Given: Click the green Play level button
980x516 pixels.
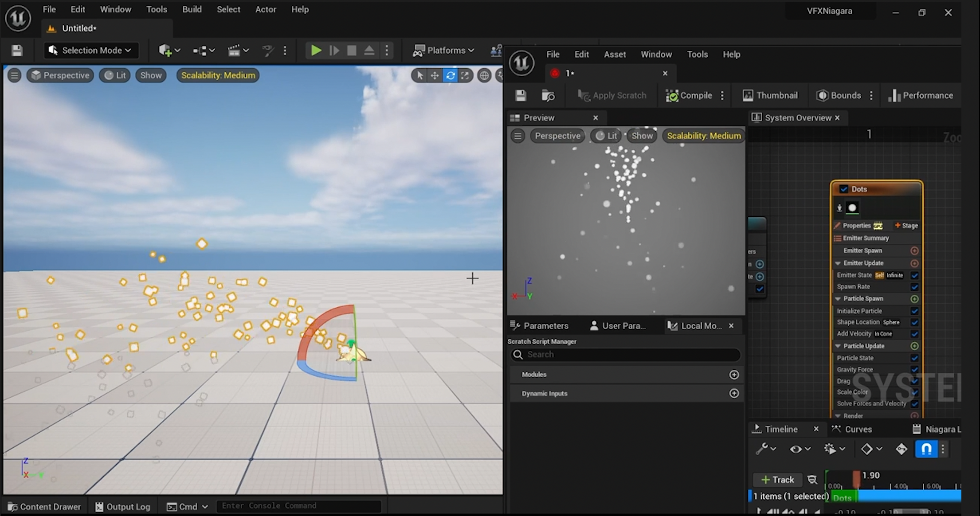Looking at the screenshot, I should pos(316,51).
